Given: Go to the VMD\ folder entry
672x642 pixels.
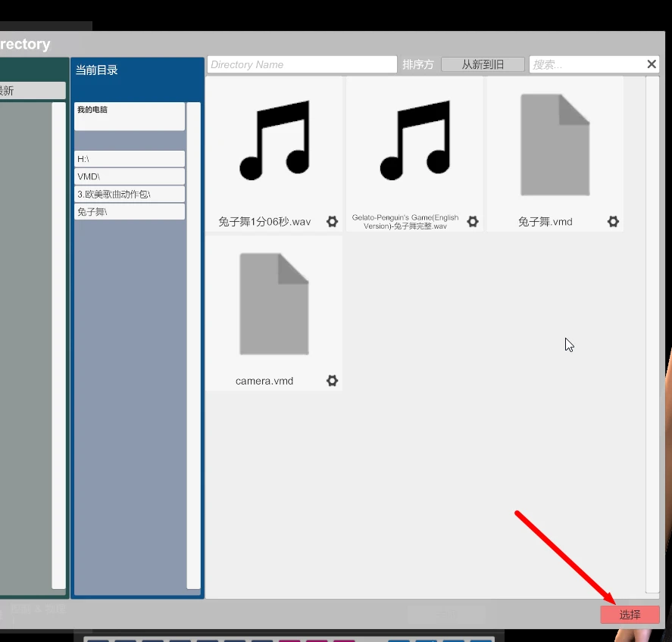Looking at the screenshot, I should (x=129, y=176).
